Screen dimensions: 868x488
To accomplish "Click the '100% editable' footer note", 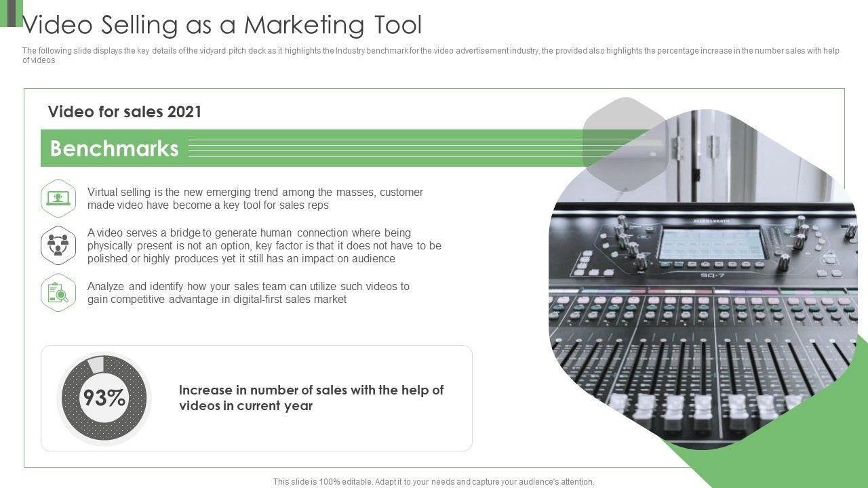I will tap(433, 482).
